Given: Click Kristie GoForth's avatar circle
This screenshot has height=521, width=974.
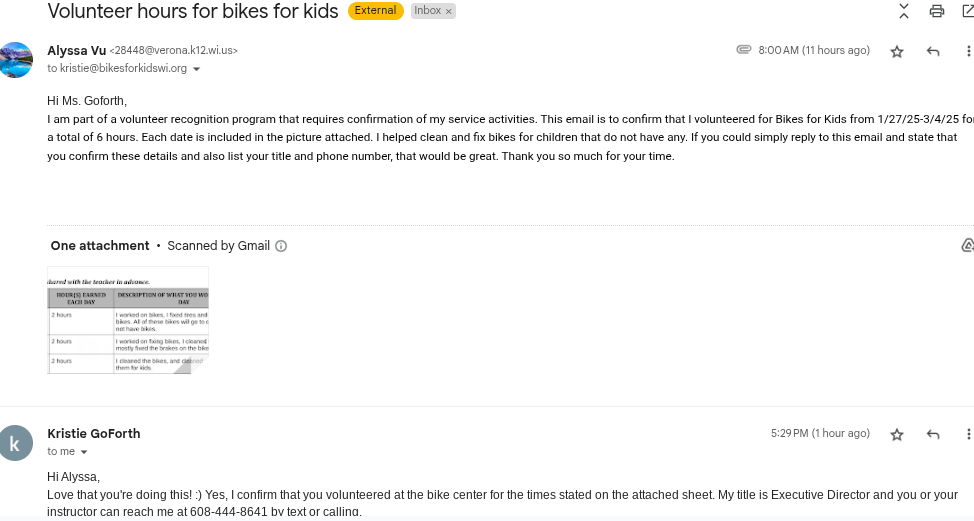Looking at the screenshot, I should tap(17, 442).
